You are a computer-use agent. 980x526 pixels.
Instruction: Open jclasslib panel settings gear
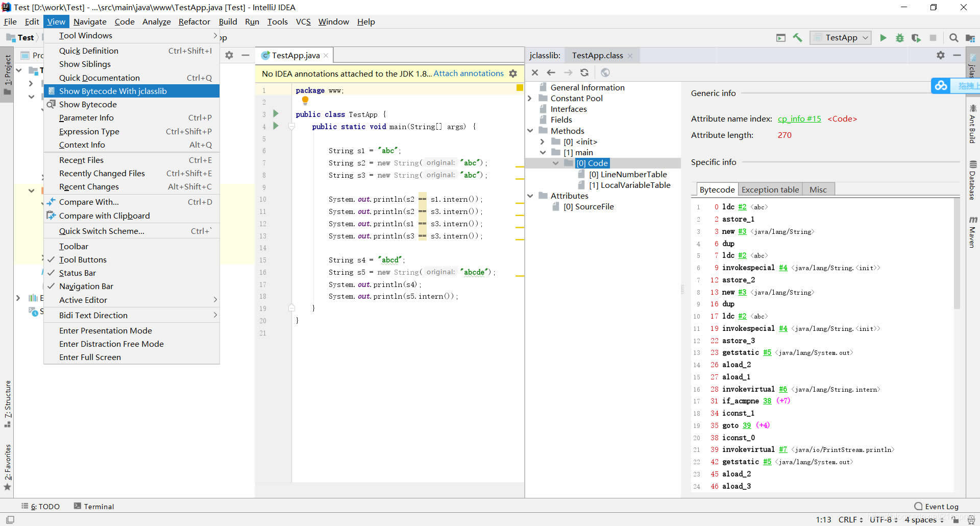click(x=941, y=55)
